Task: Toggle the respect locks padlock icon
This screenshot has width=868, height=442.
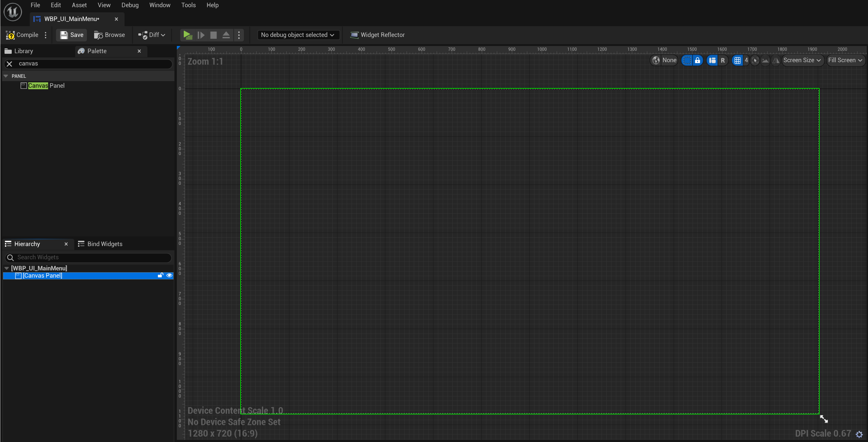Action: (x=697, y=60)
